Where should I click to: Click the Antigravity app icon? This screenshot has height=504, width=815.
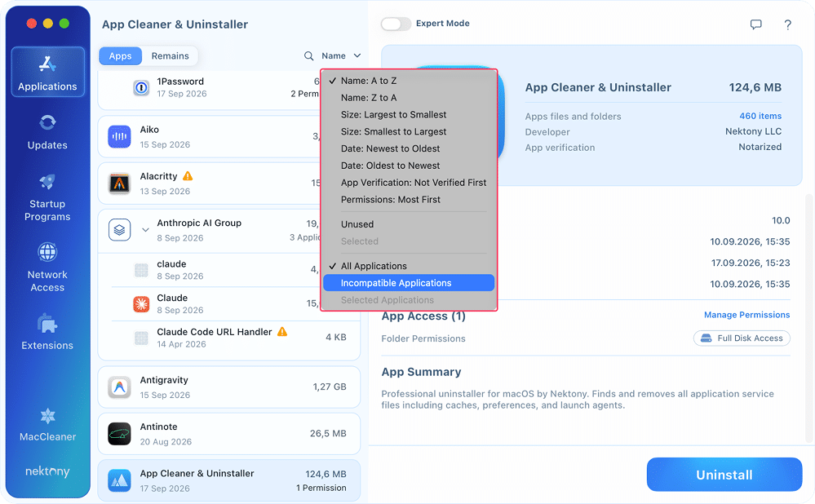coord(120,387)
